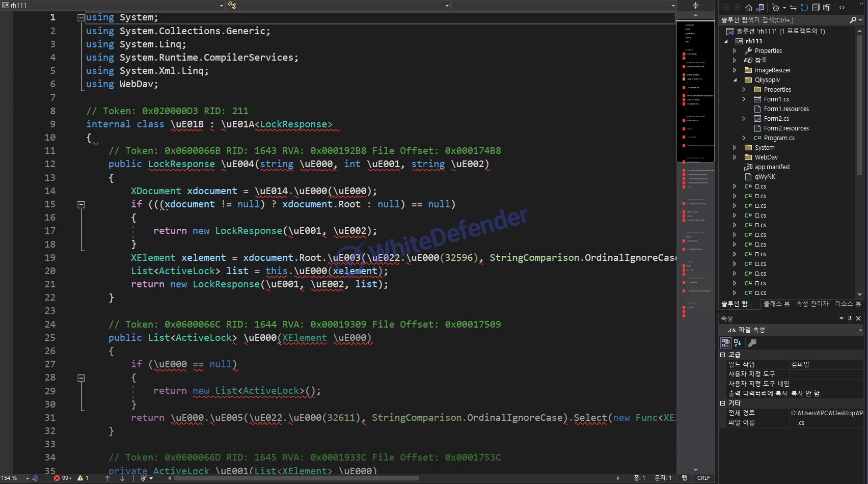This screenshot has height=484, width=868.
Task: Collapse the Qkysppiv folder
Action: (735, 80)
